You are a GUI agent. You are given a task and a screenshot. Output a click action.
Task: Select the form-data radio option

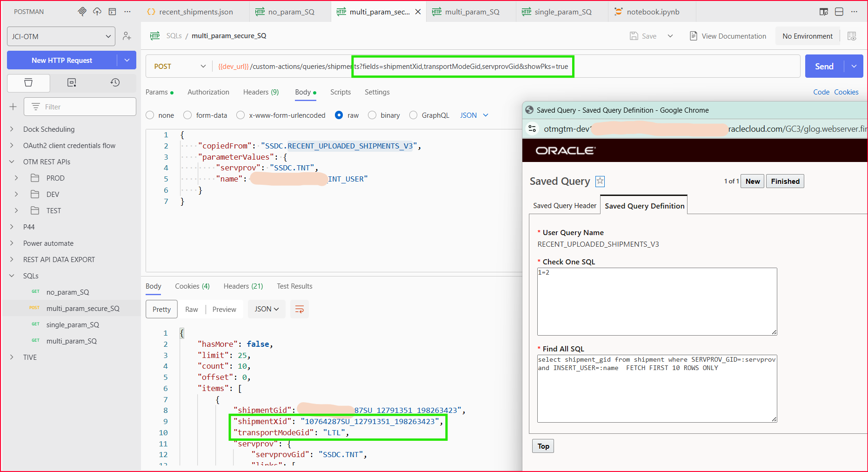pyautogui.click(x=187, y=115)
